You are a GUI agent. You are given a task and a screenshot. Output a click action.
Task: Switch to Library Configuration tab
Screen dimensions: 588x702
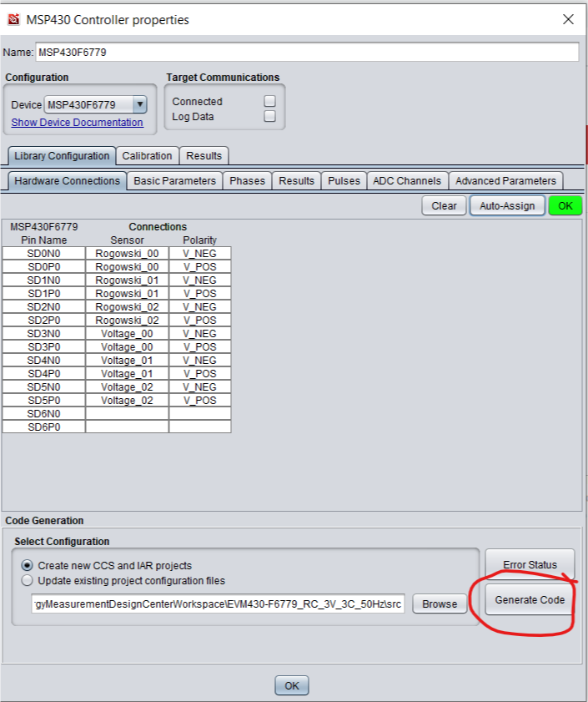point(62,156)
